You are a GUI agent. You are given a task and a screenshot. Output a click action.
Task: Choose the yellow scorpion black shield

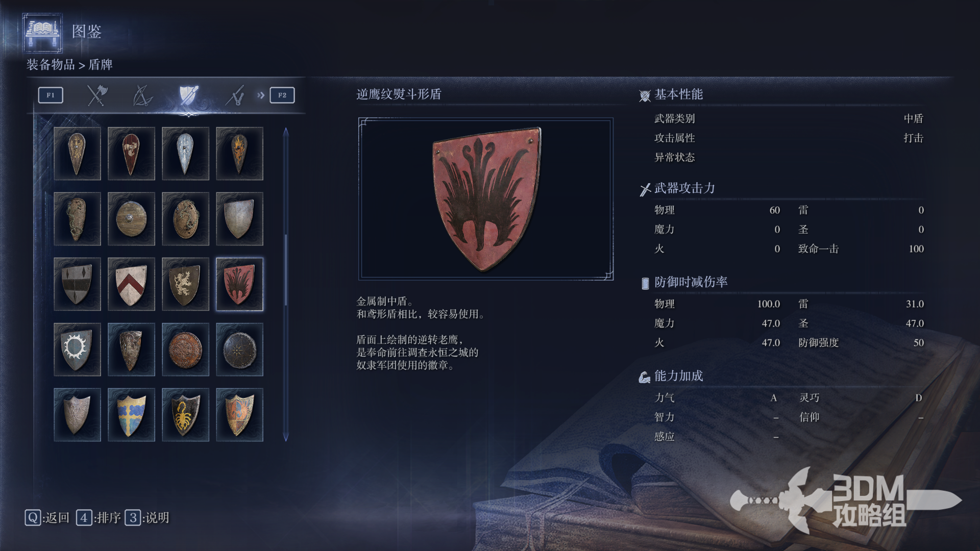click(185, 415)
